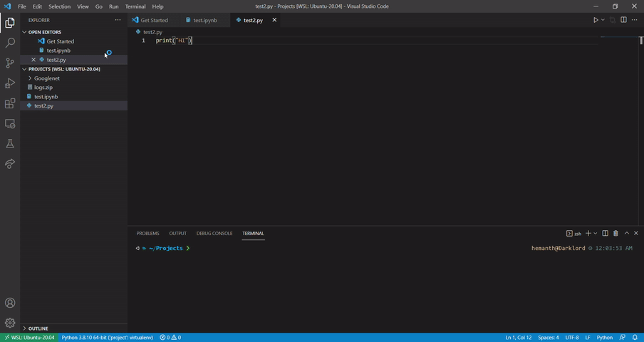The width and height of the screenshot is (644, 342).
Task: Open the Source Control view
Action: pos(10,63)
